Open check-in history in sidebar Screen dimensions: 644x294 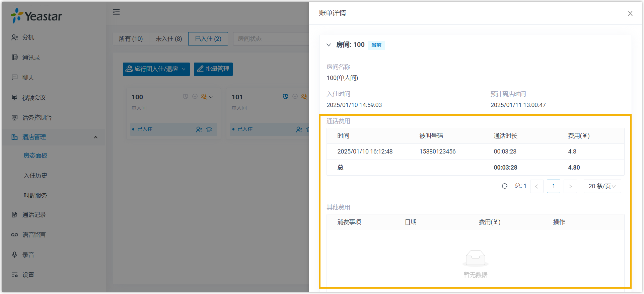point(35,176)
